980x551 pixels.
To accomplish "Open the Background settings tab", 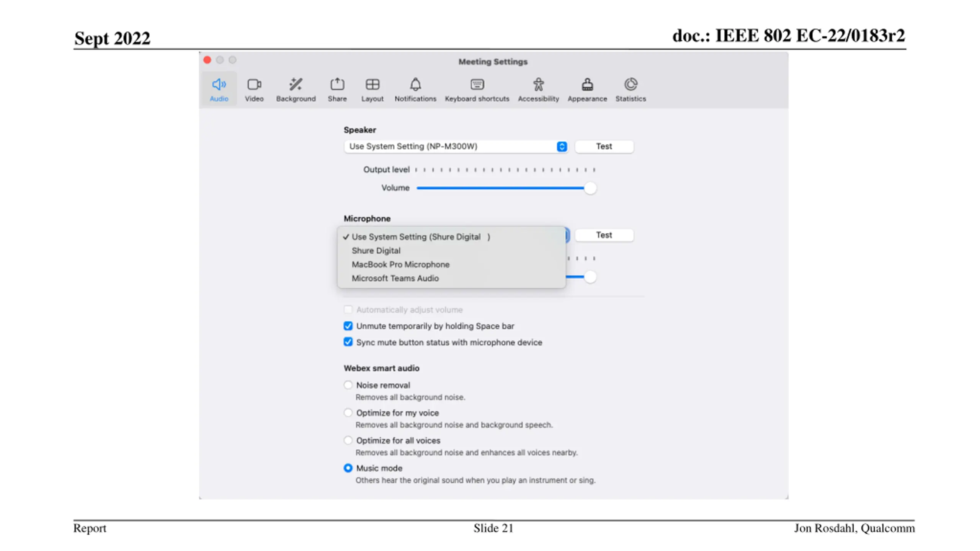I will tap(296, 90).
